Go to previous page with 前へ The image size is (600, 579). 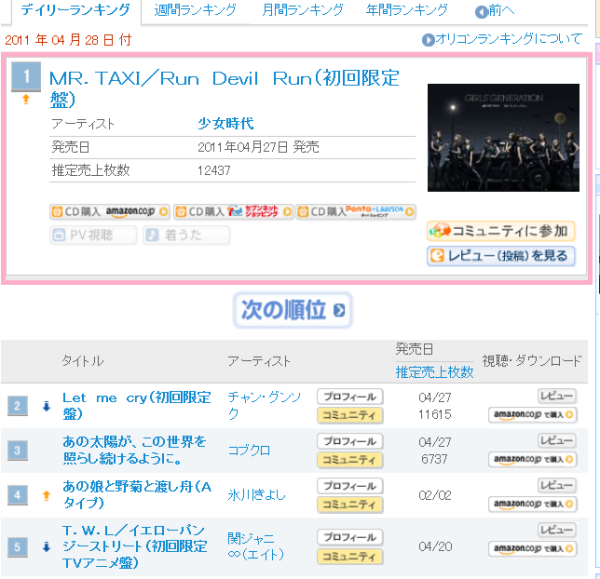pos(496,12)
